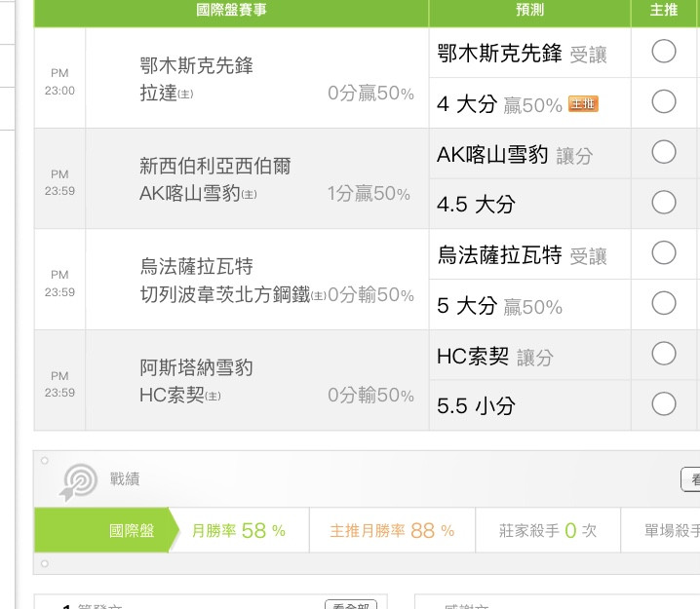Click prediction 烏法薩拉瓦特 受讓
The width and height of the screenshot is (700, 609).
pos(522,255)
